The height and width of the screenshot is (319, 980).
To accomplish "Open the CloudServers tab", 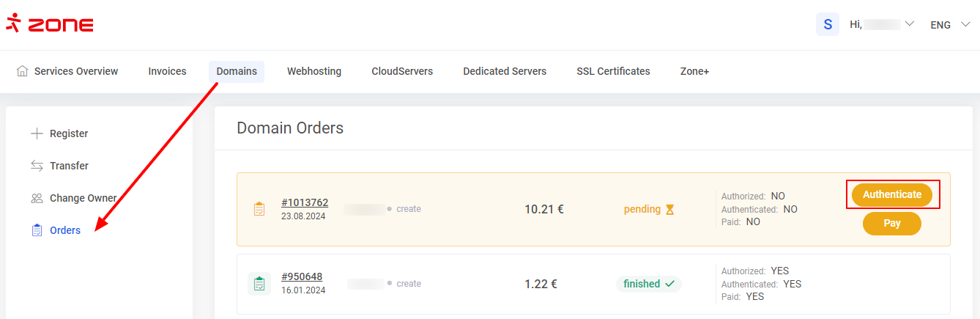I will click(402, 71).
